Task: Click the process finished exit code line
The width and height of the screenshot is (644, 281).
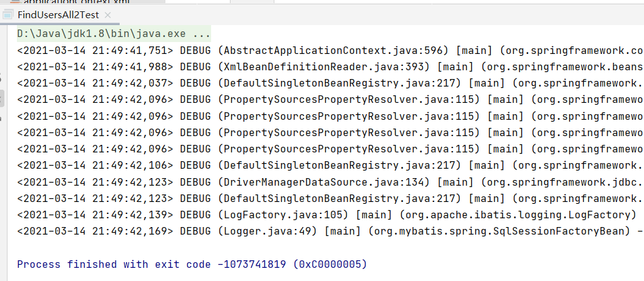Action: coord(192,264)
